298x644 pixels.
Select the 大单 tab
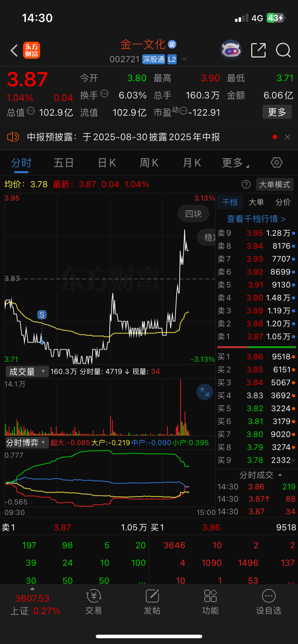tap(256, 202)
